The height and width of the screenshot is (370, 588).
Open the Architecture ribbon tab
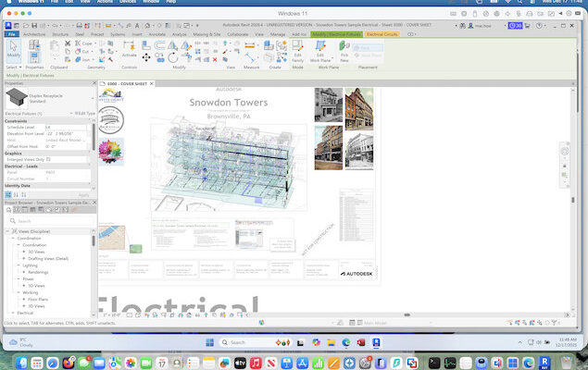[x=34, y=34]
